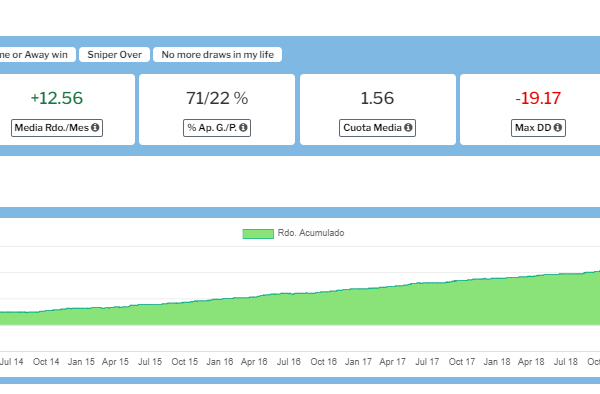600x394 pixels.
Task: Click the Rdo. Acumulado legend text
Action: 311,233
